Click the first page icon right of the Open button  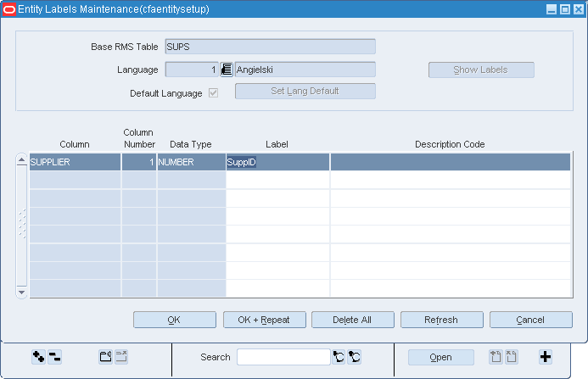click(496, 356)
